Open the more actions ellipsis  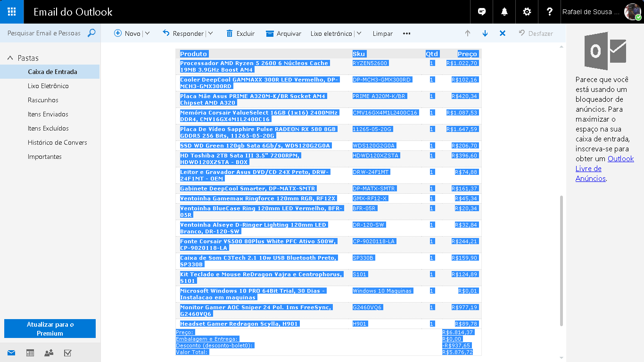point(407,33)
